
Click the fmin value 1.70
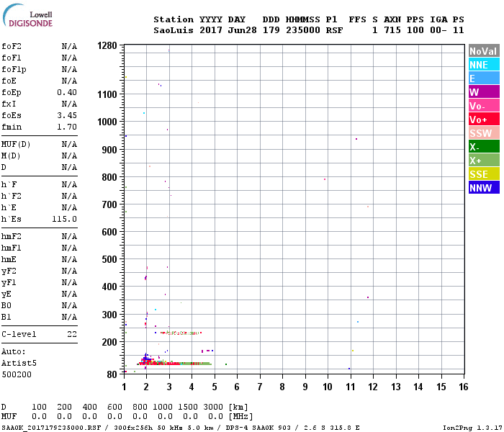point(67,127)
